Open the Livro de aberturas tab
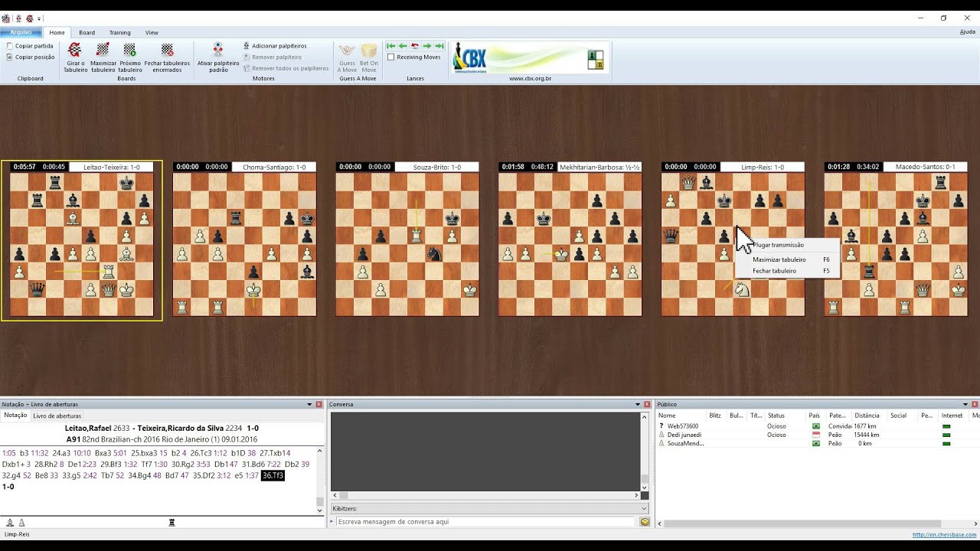 57,416
